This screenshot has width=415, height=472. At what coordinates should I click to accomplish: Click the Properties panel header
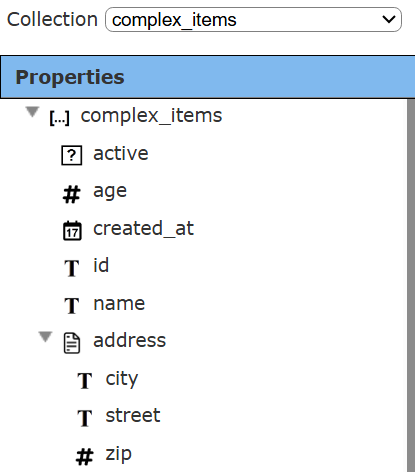(207, 77)
